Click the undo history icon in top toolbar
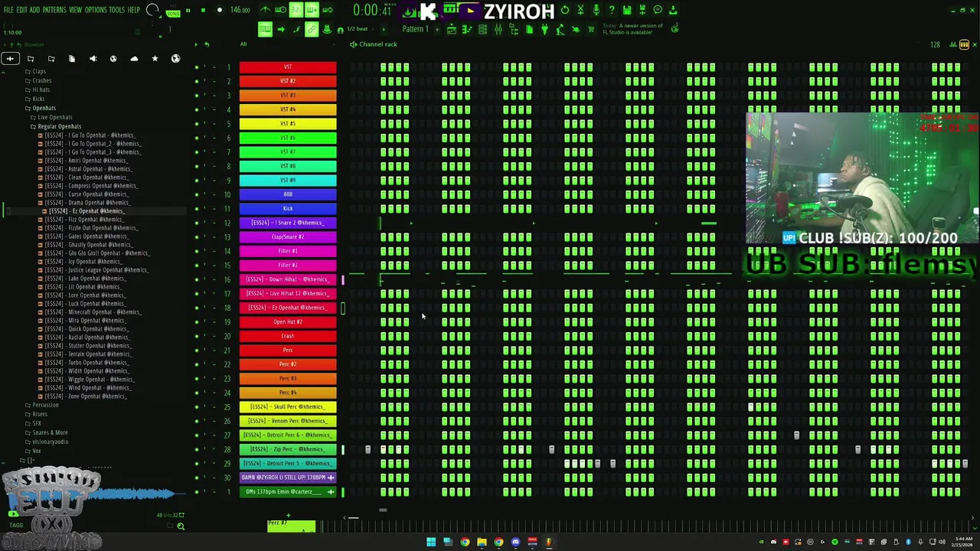Viewport: 980px width, 551px height. click(x=565, y=10)
